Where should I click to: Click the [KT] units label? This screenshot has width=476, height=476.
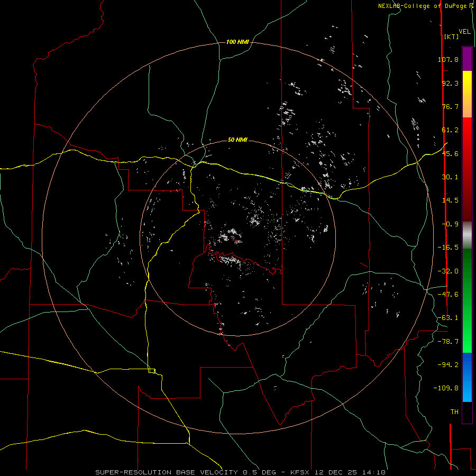point(451,36)
